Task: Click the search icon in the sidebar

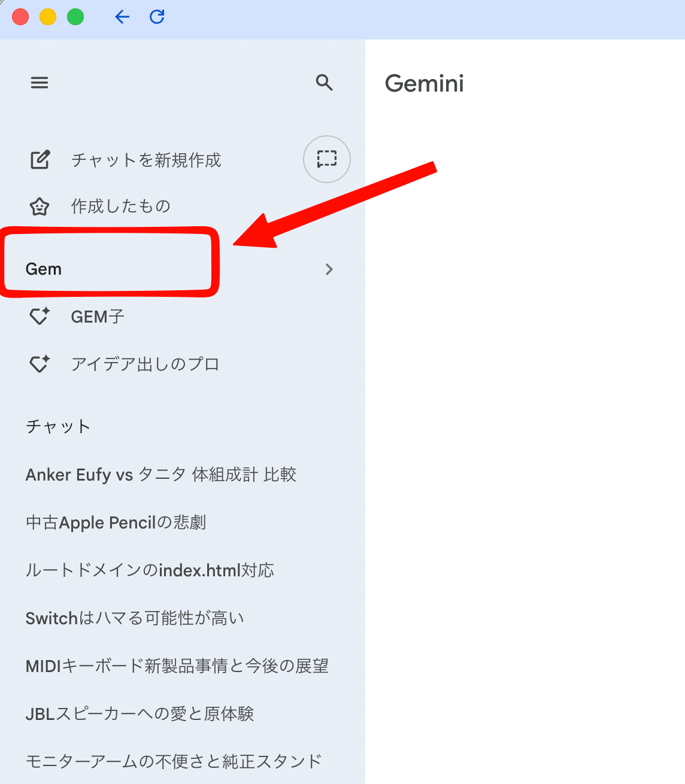Action: click(325, 83)
